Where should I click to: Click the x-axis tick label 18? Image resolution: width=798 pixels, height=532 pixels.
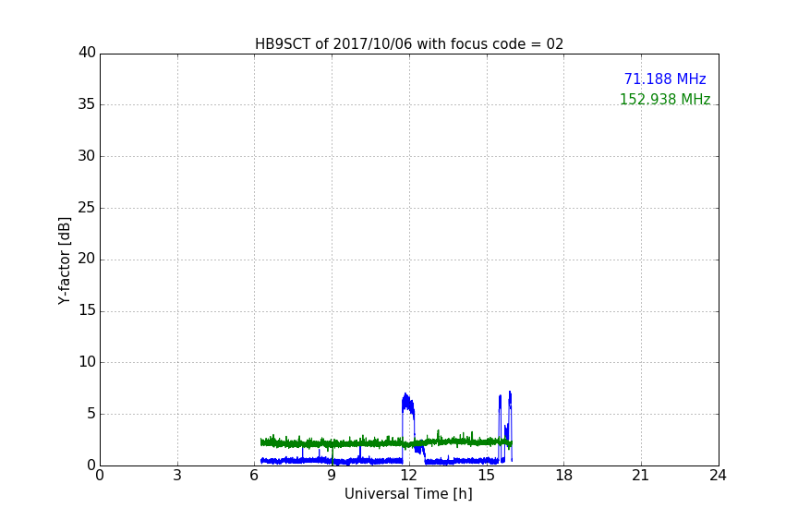[564, 476]
